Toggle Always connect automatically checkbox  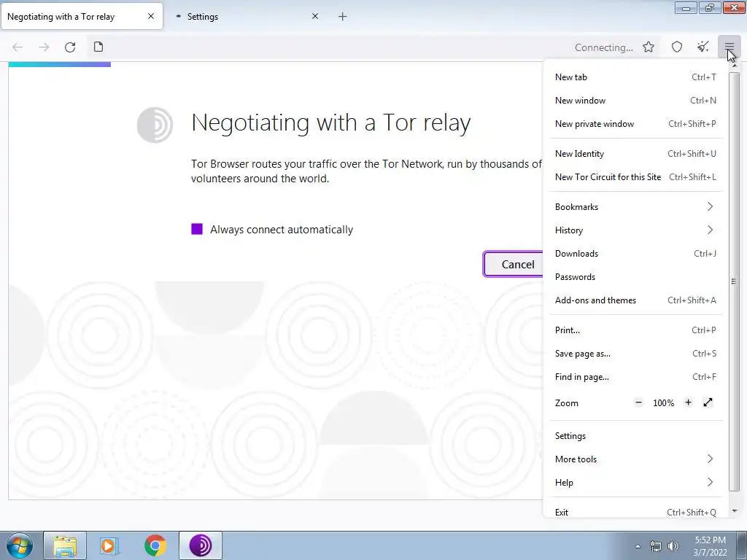click(197, 229)
